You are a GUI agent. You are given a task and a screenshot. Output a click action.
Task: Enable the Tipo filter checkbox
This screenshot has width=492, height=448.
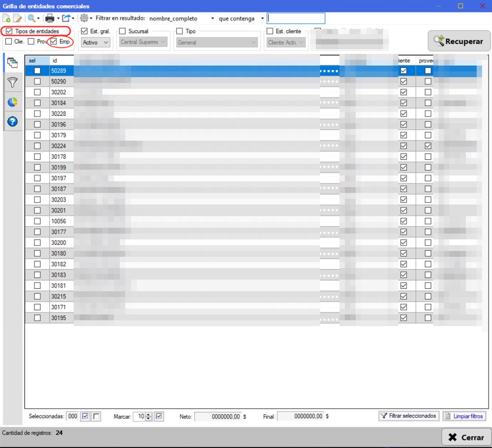click(x=179, y=31)
